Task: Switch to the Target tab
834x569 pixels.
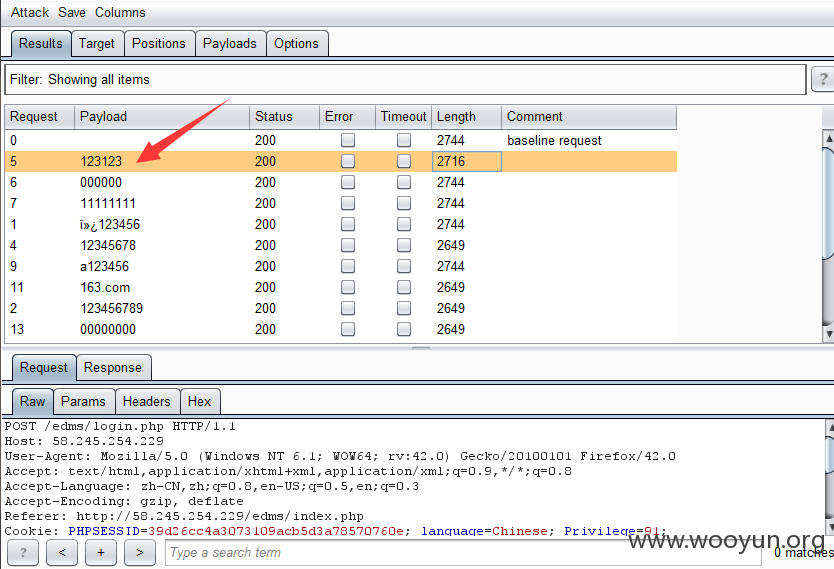Action: click(x=97, y=44)
